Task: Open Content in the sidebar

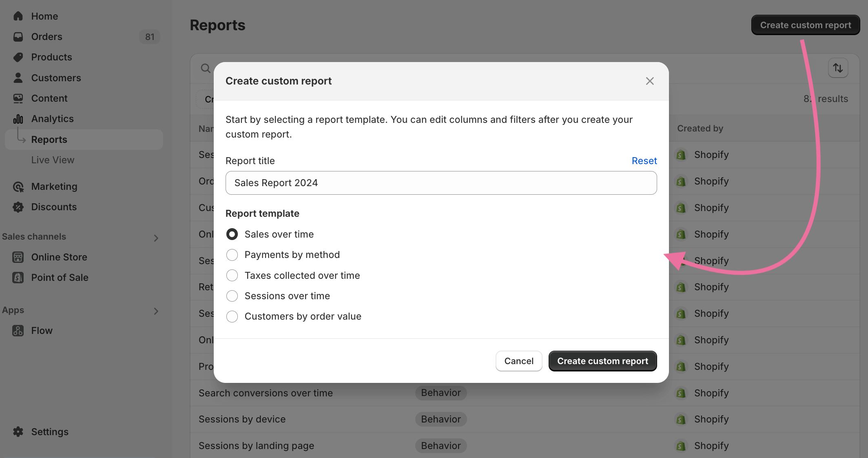Action: (x=49, y=98)
